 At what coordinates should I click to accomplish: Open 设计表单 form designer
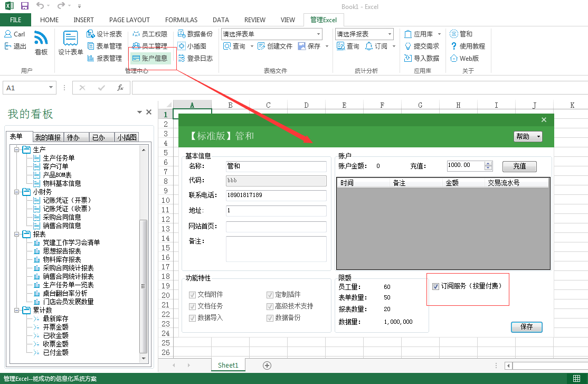click(71, 43)
